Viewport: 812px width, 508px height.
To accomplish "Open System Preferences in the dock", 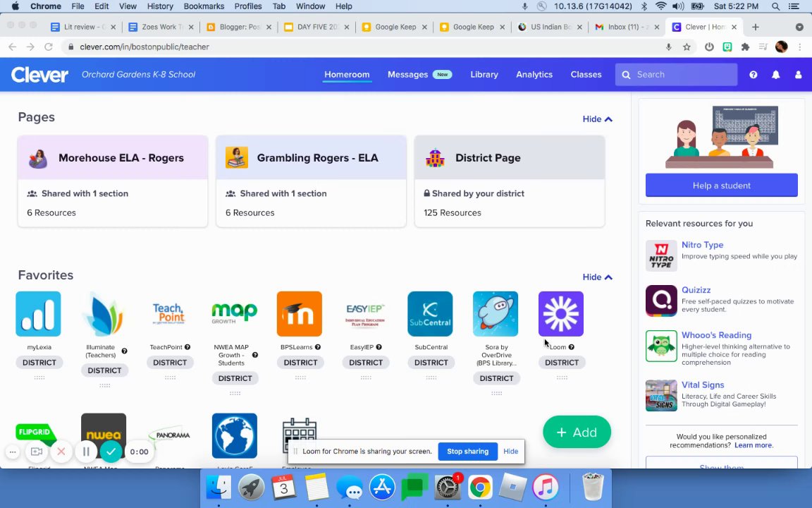I will click(448, 488).
